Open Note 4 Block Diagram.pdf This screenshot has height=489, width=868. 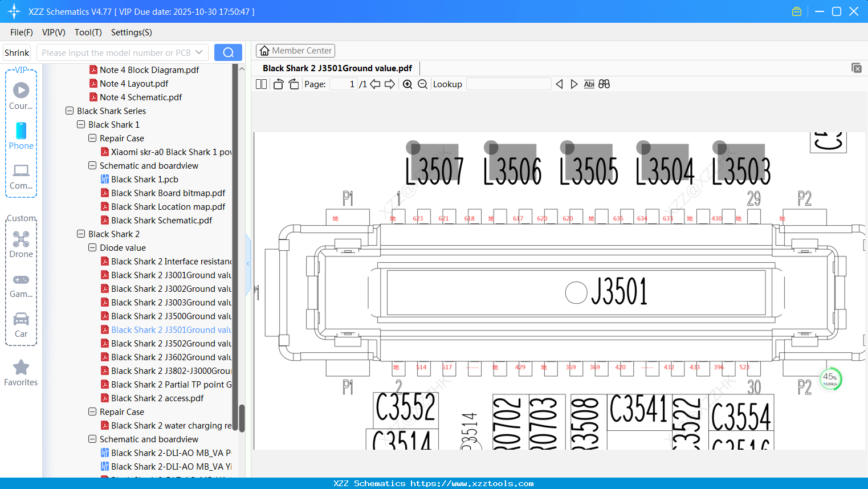pyautogui.click(x=149, y=70)
